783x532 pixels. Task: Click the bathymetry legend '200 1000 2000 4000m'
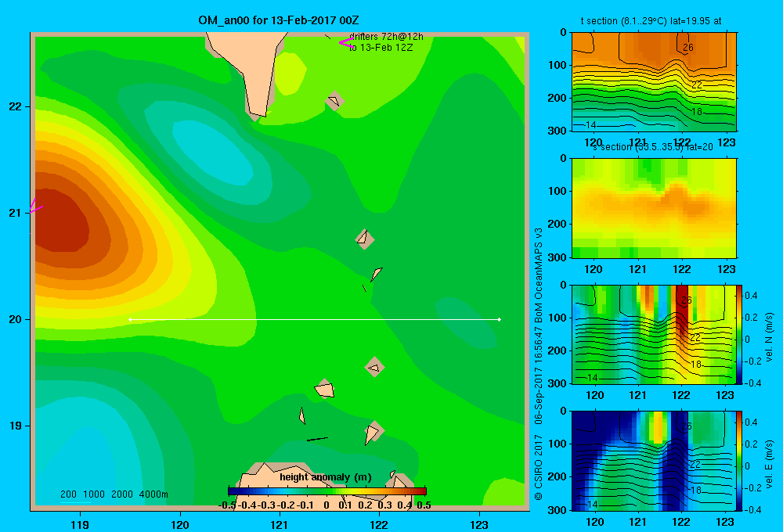point(114,494)
